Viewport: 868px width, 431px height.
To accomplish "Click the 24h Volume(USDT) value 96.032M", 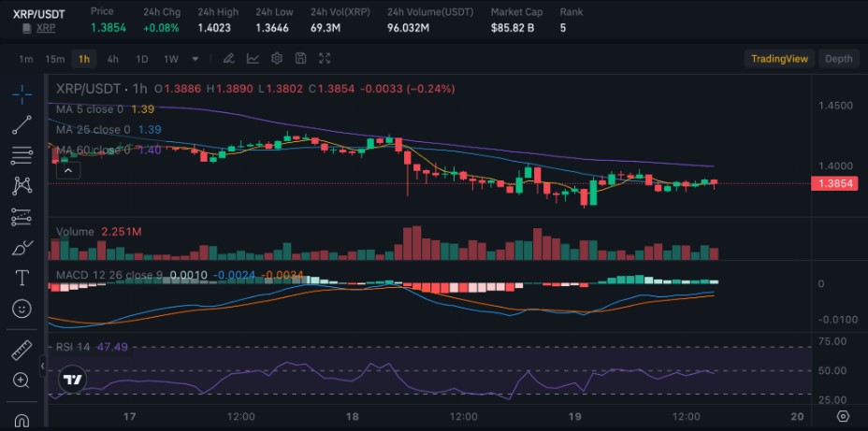I will 408,27.
